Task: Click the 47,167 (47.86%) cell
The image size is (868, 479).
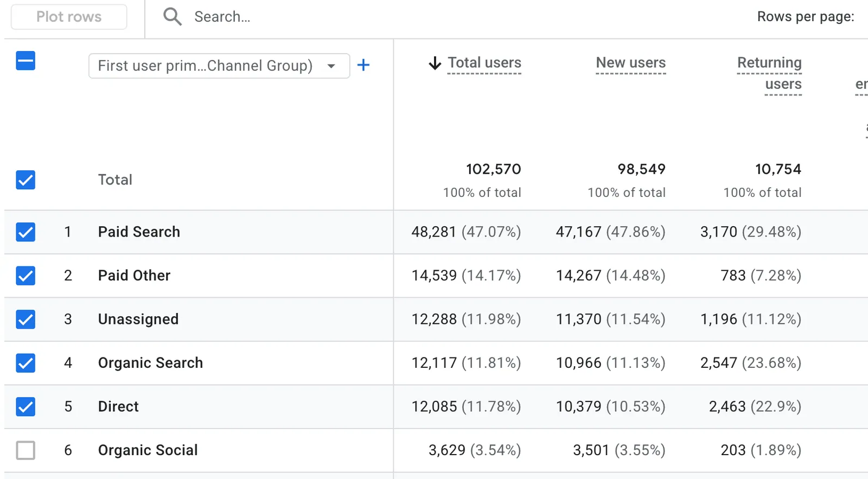Action: (610, 232)
